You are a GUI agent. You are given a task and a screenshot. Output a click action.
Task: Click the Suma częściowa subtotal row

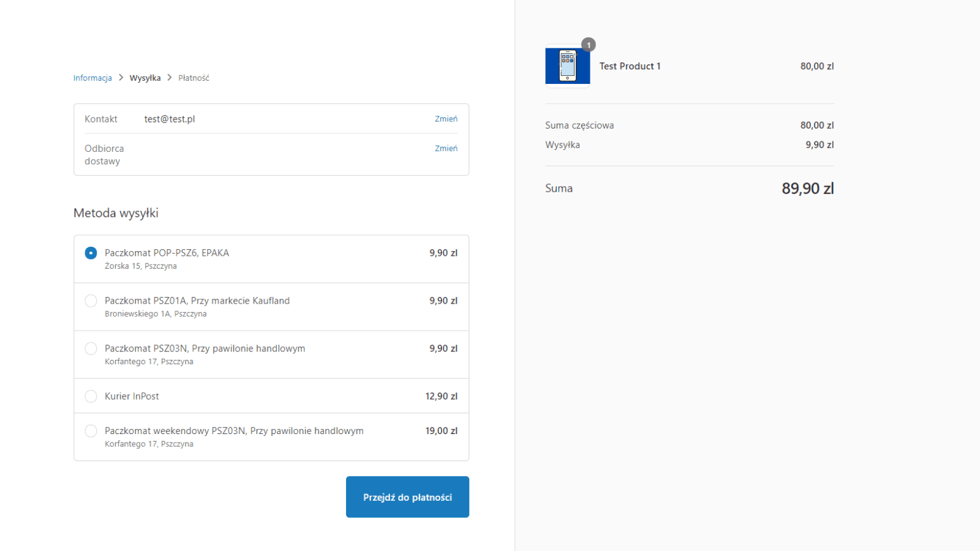(579, 125)
